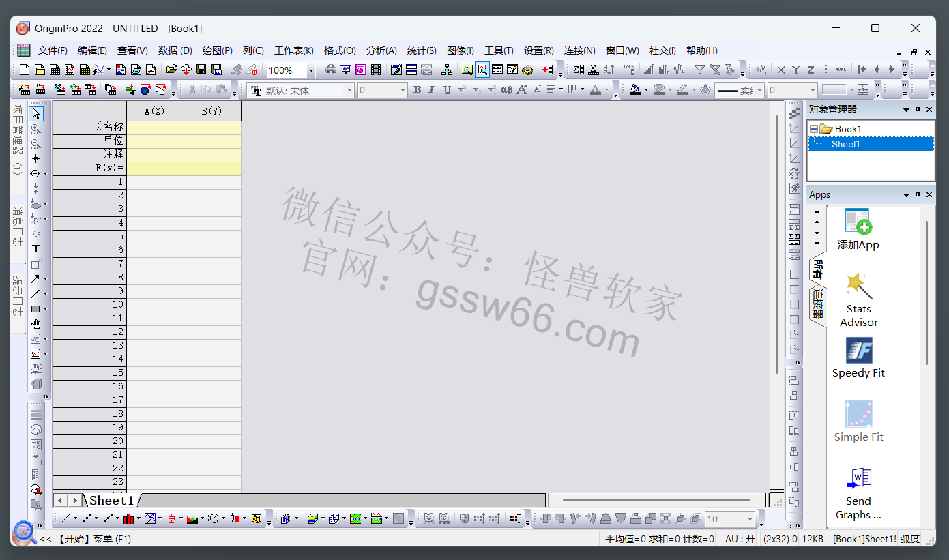949x560 pixels.
Task: Open the Stats Advisor app
Action: (859, 300)
